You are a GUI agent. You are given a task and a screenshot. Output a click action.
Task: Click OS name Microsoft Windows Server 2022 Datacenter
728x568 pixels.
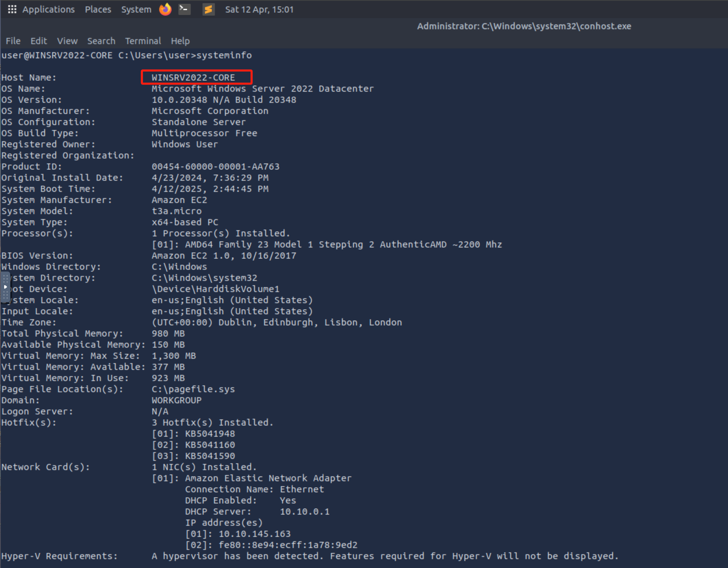(x=262, y=89)
